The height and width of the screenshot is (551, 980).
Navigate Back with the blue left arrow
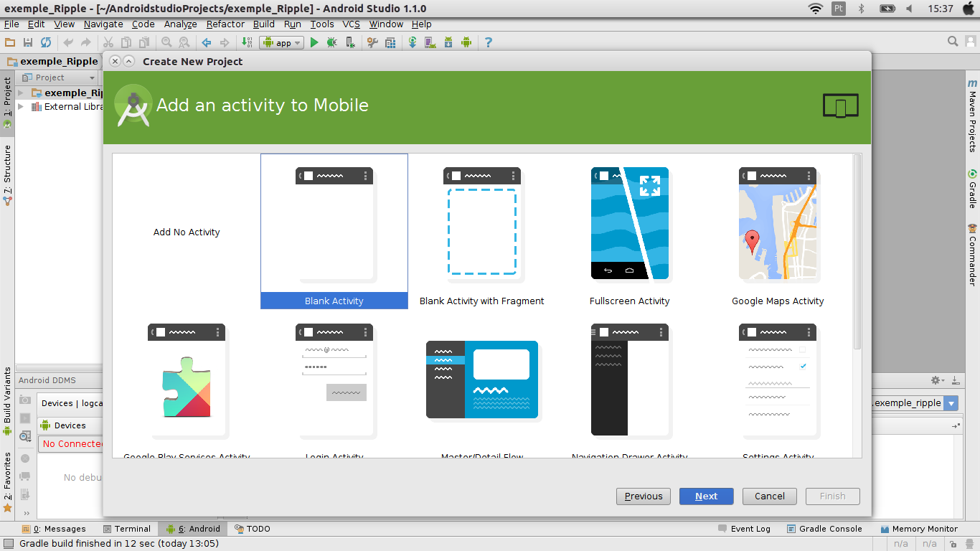(x=207, y=42)
